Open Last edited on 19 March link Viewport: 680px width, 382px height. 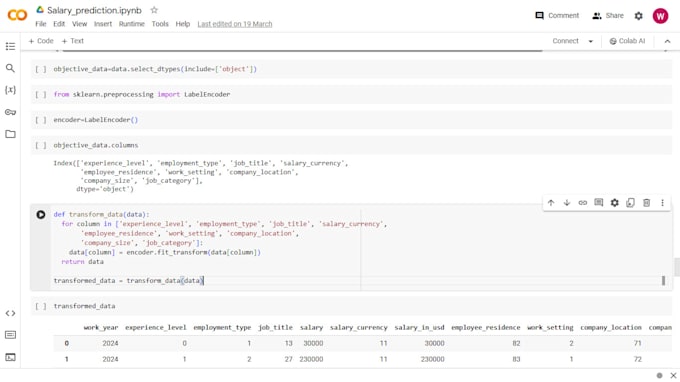pos(235,24)
